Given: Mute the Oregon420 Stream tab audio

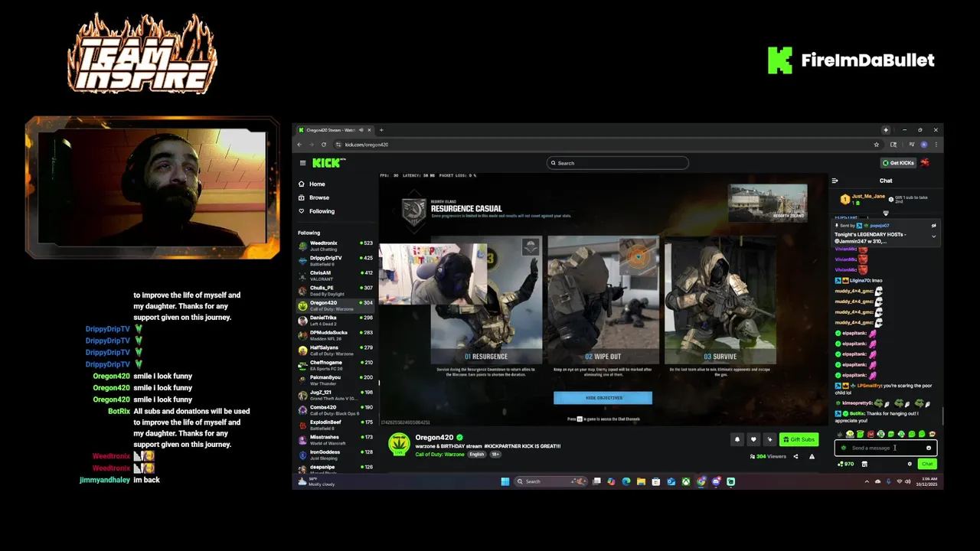Looking at the screenshot, I should tap(361, 130).
